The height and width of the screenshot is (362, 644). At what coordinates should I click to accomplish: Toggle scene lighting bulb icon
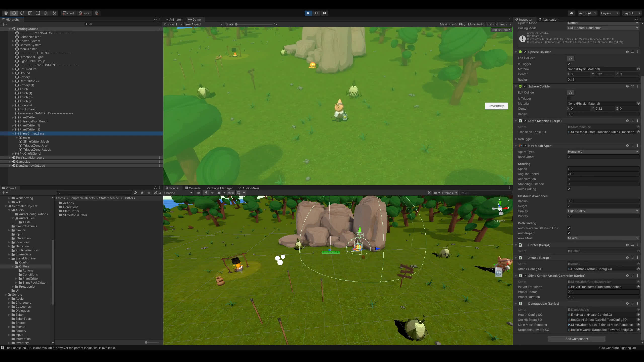(x=206, y=193)
